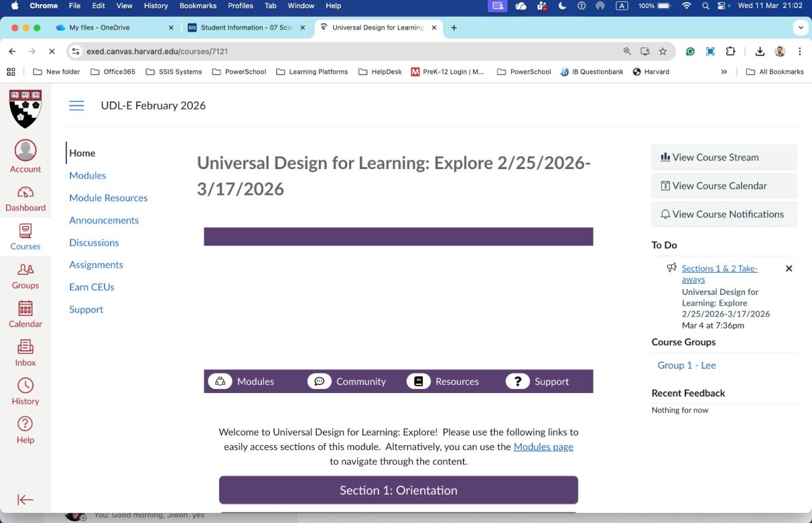Expand hidden bookmarks chevron
The height and width of the screenshot is (523, 812).
point(724,72)
